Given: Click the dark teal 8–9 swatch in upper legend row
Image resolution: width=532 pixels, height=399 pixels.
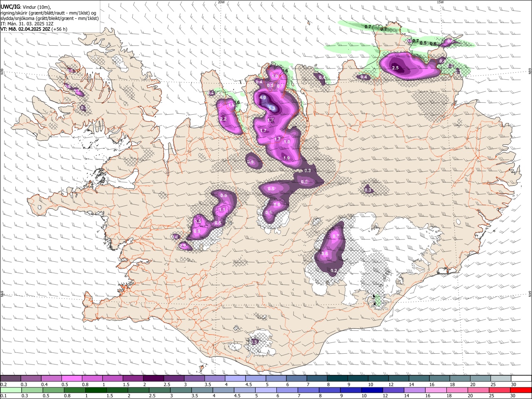Looking at the screenshot, I should 337,379.
